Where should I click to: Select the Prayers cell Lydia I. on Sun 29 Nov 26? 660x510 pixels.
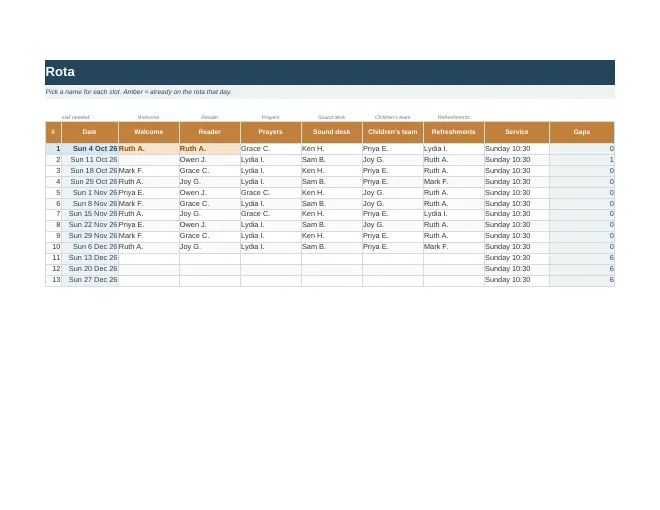[x=271, y=236]
